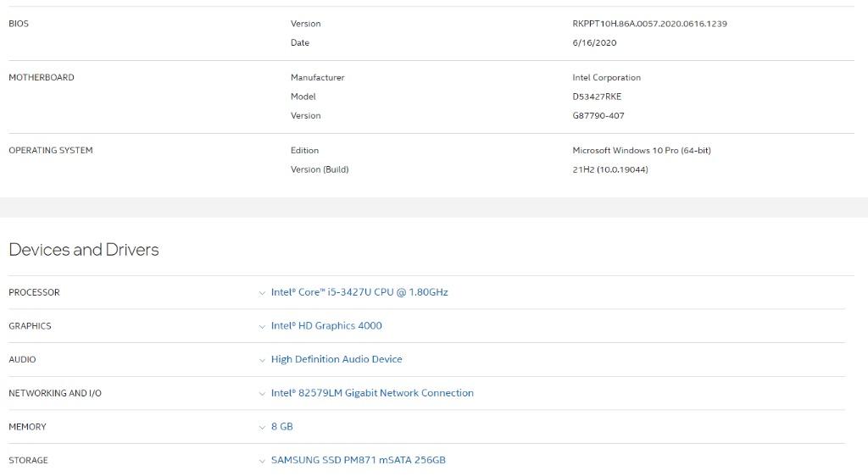Select build value 21H2 (10.0.19044)

pos(610,169)
